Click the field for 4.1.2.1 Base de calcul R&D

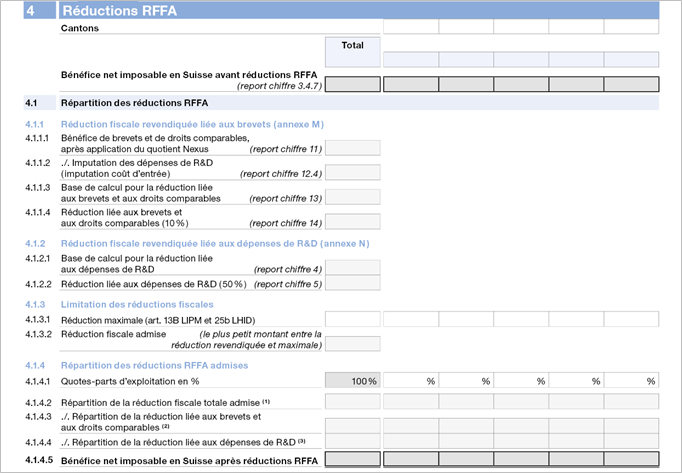pos(353,268)
